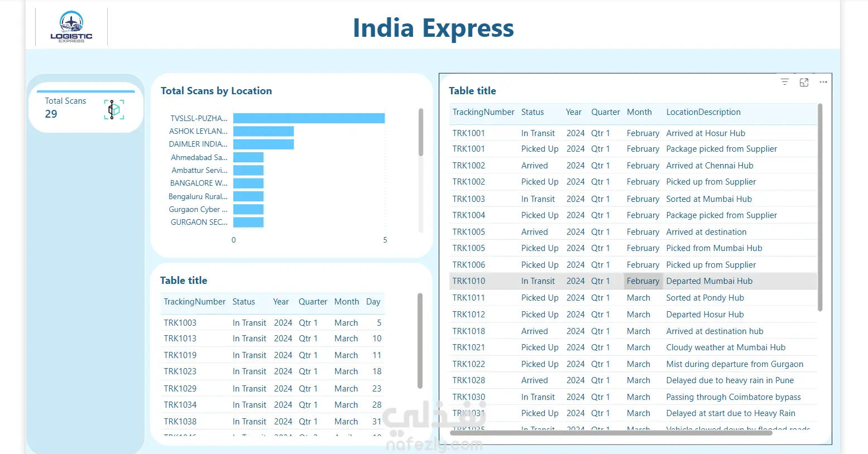Click the Month header in the large table
The height and width of the screenshot is (454, 868).
[639, 112]
